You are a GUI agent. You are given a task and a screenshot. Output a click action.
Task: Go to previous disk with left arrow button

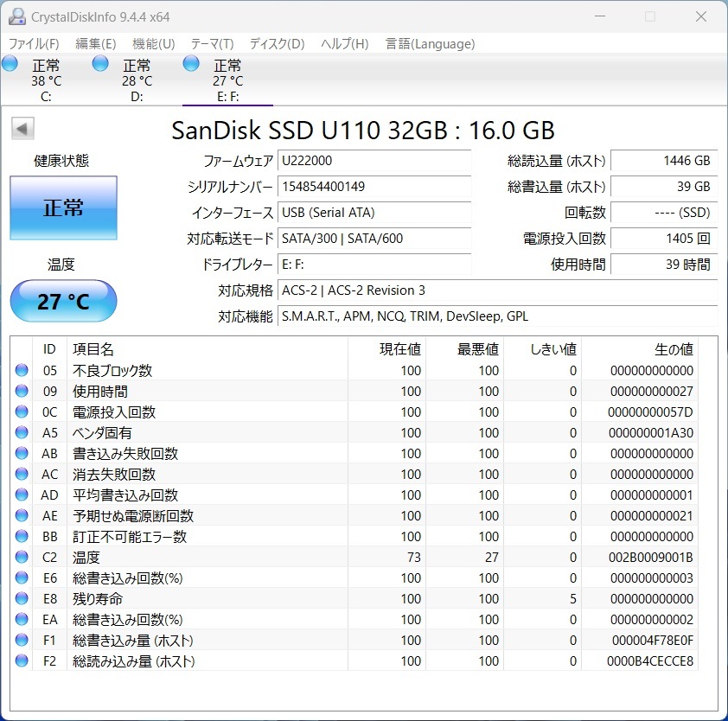(x=22, y=129)
